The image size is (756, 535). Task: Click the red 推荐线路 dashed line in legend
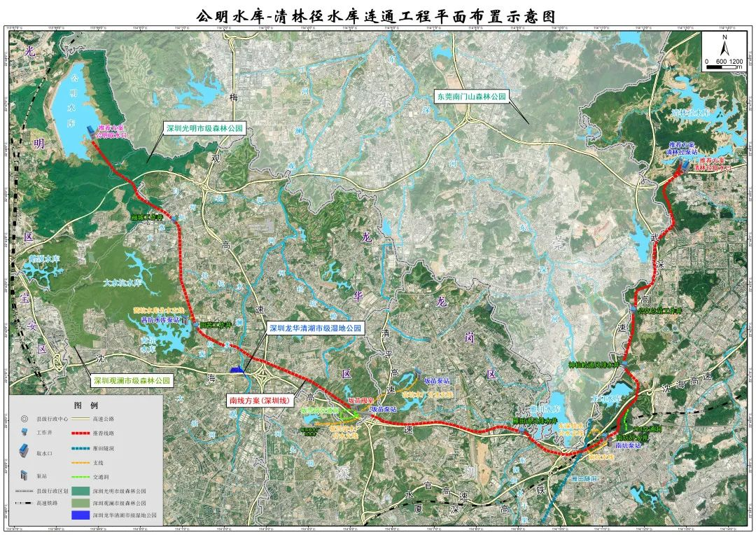(79, 433)
